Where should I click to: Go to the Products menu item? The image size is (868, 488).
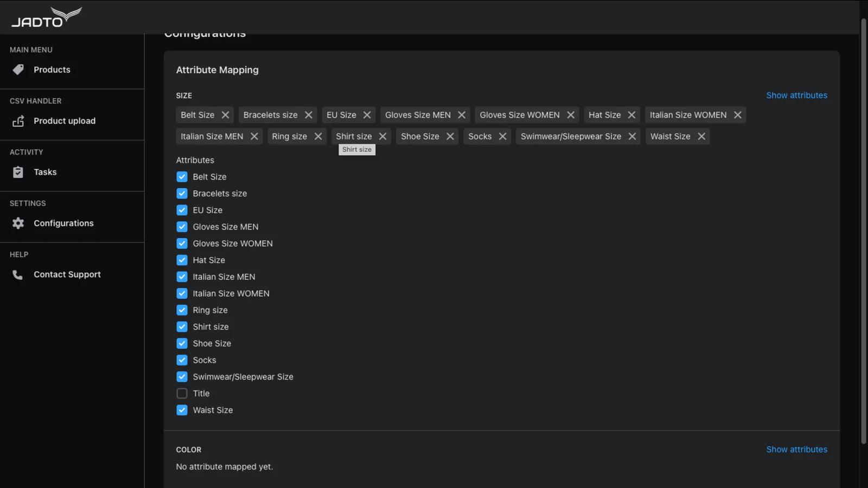pyautogui.click(x=52, y=69)
